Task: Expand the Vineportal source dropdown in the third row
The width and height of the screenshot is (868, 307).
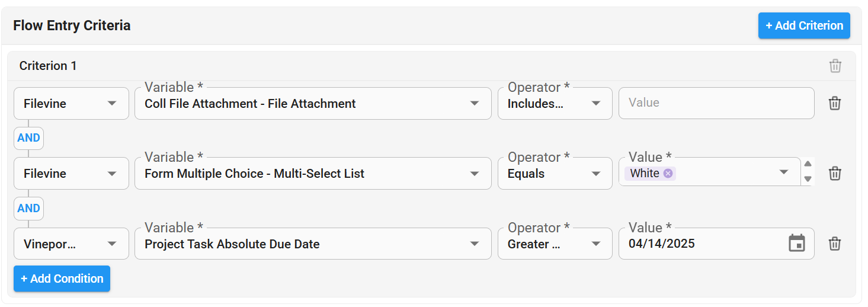Action: click(x=71, y=244)
